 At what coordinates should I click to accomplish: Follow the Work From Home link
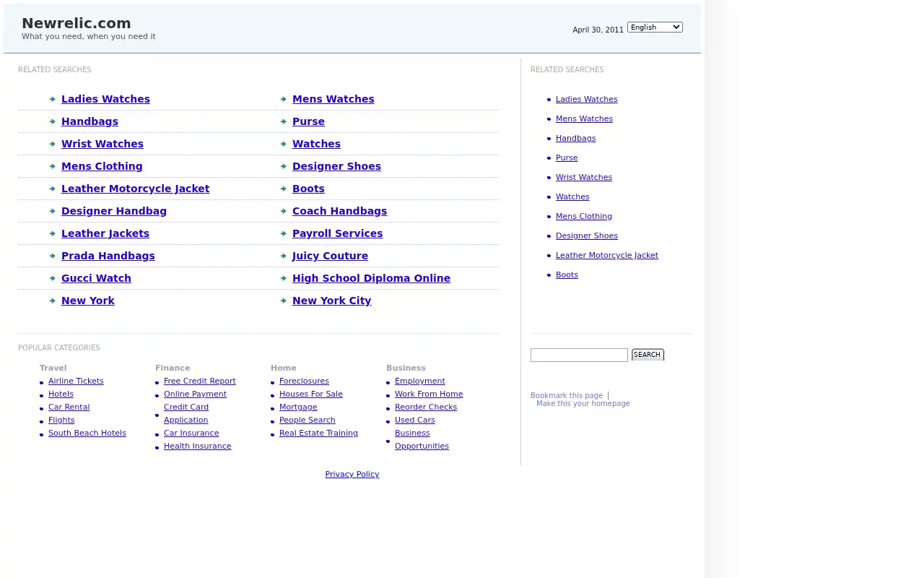click(x=429, y=394)
